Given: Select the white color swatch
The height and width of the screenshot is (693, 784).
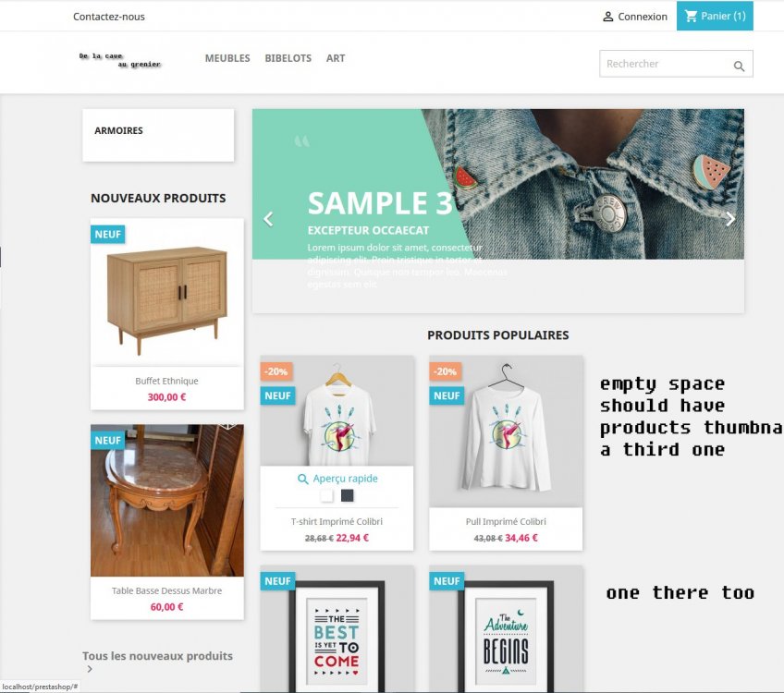Looking at the screenshot, I should pyautogui.click(x=326, y=495).
